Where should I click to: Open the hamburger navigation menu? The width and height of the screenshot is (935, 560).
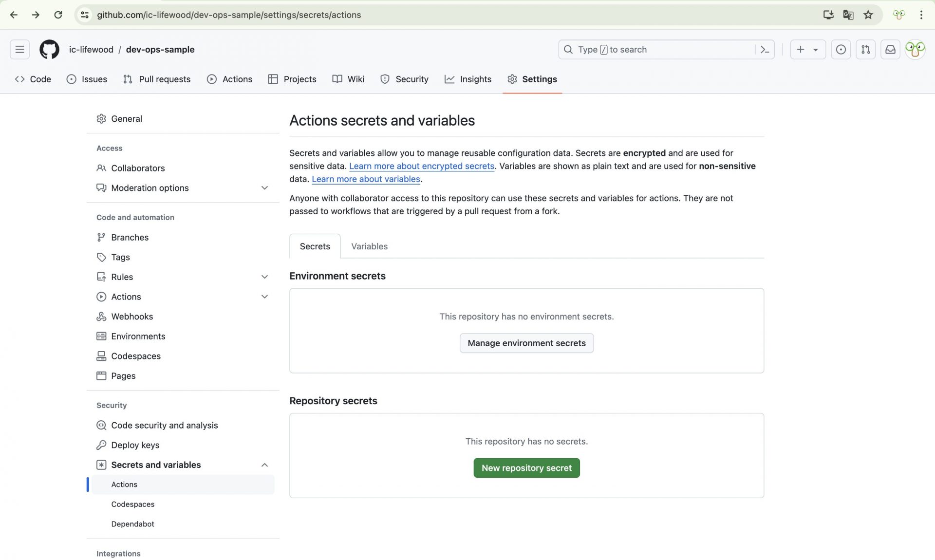point(19,50)
